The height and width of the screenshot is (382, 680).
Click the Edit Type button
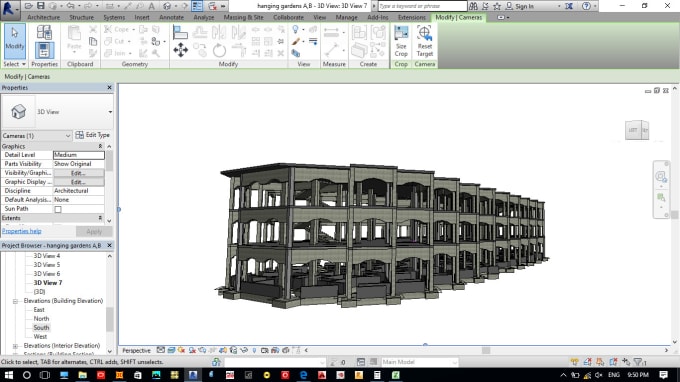(x=93, y=135)
